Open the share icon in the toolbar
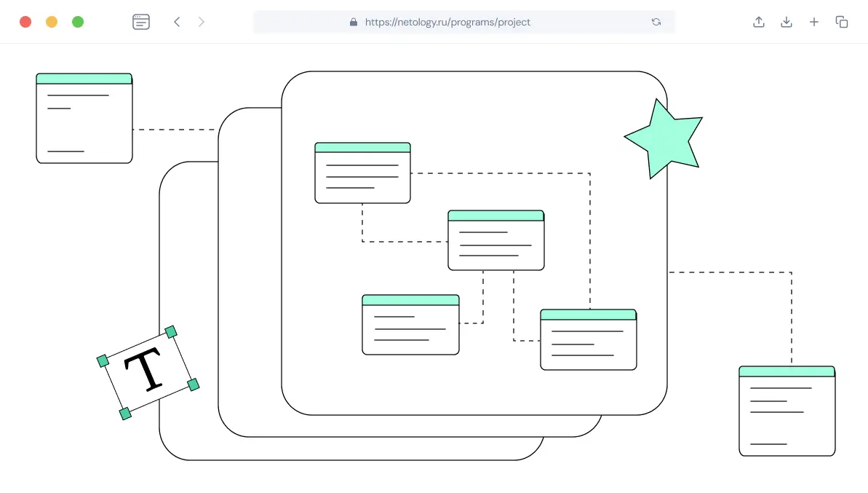Screen dimensions: 868x493 click(x=759, y=22)
